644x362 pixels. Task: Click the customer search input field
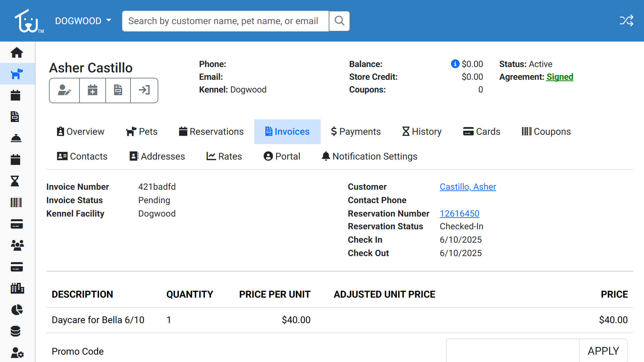click(225, 21)
